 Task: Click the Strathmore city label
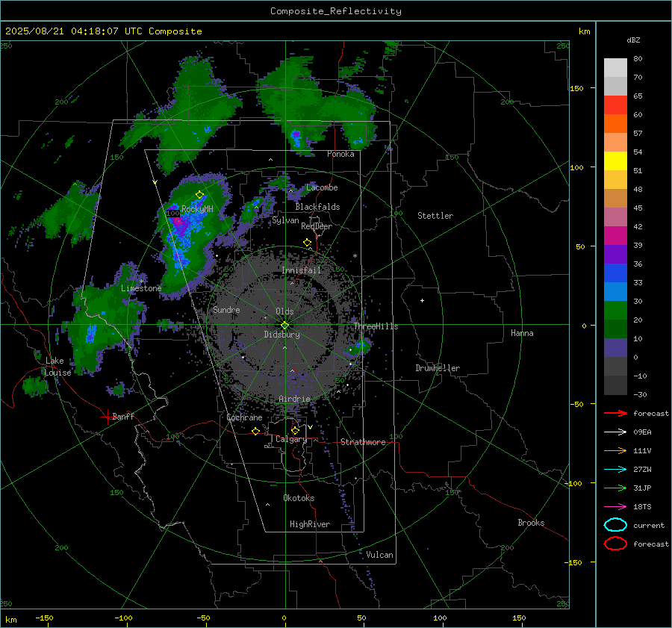tap(363, 442)
